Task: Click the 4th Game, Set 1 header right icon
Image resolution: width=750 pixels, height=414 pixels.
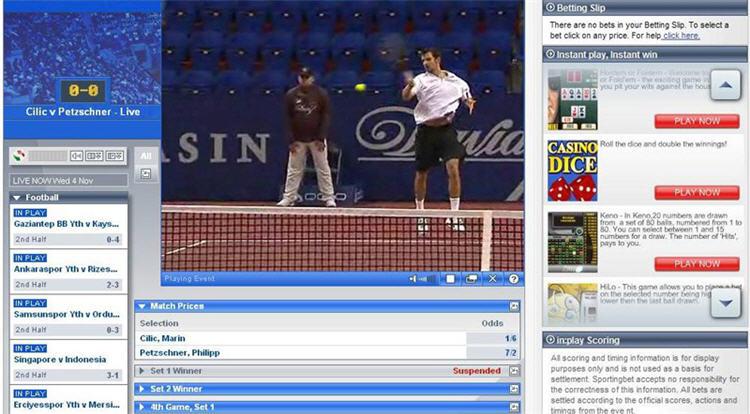Action: 514,407
